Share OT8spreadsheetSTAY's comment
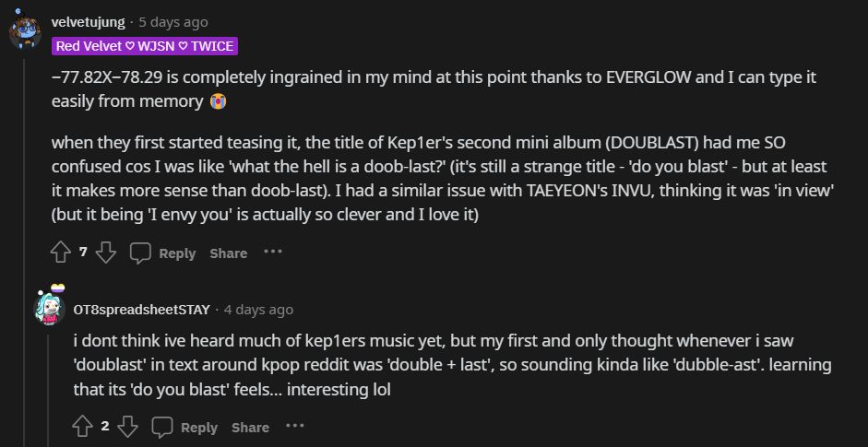868x447 pixels. click(x=250, y=427)
